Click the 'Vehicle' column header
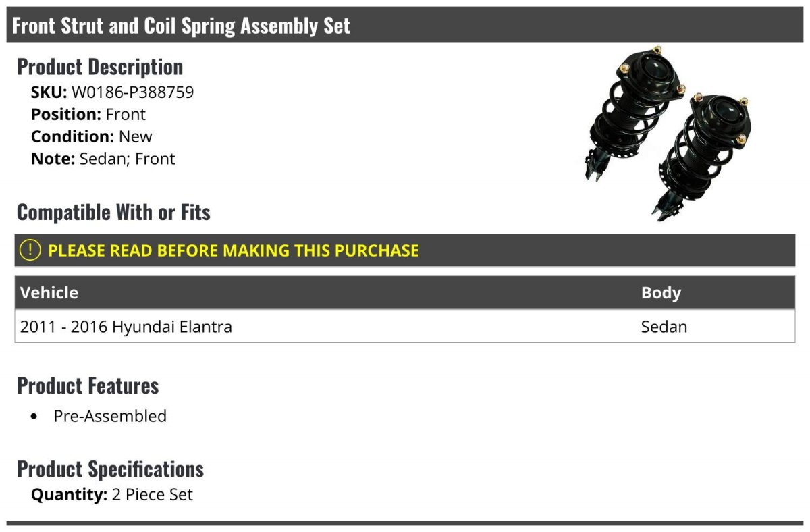Image resolution: width=810 pixels, height=532 pixels. (49, 292)
